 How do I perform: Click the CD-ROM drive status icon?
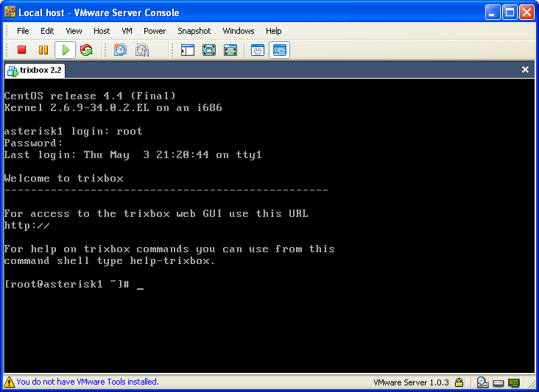(498, 382)
